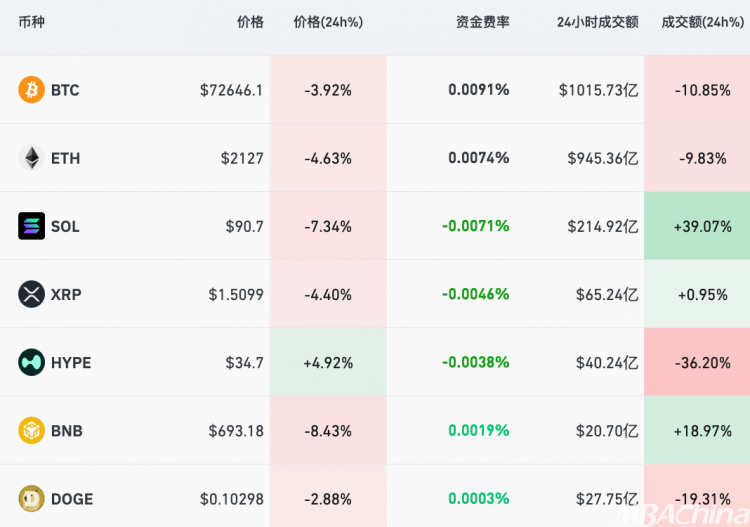Viewport: 750px width, 527px height.
Task: Click the 价格(24h%) column header
Action: tap(328, 22)
